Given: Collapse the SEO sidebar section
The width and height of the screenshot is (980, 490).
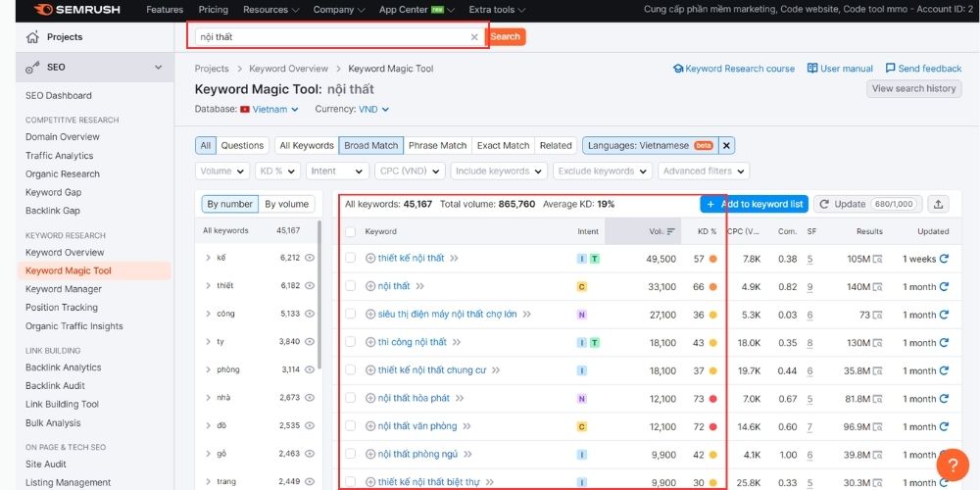Looking at the screenshot, I should [158, 67].
